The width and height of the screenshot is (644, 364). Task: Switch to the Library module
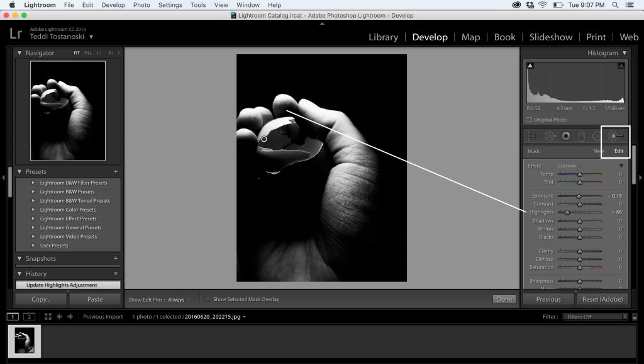(x=383, y=37)
